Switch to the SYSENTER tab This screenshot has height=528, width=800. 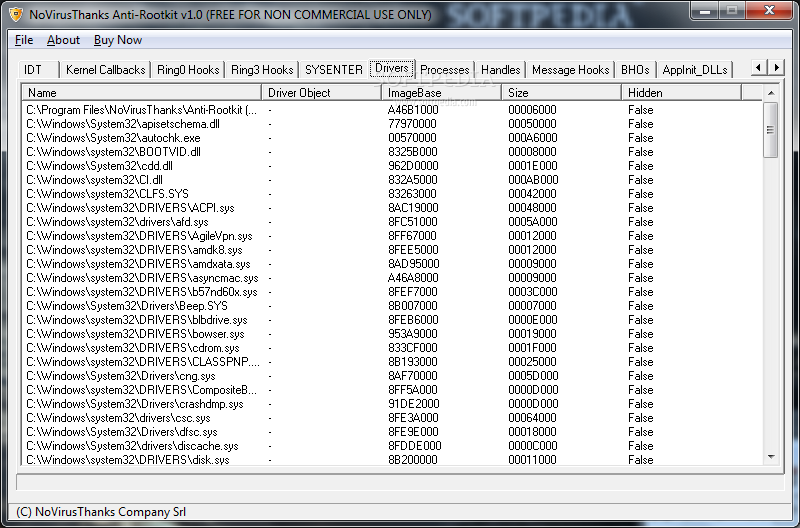334,70
